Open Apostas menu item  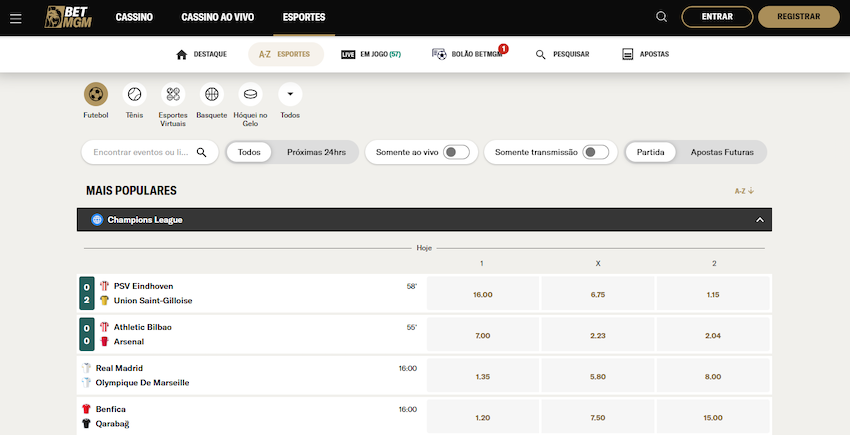click(x=646, y=54)
